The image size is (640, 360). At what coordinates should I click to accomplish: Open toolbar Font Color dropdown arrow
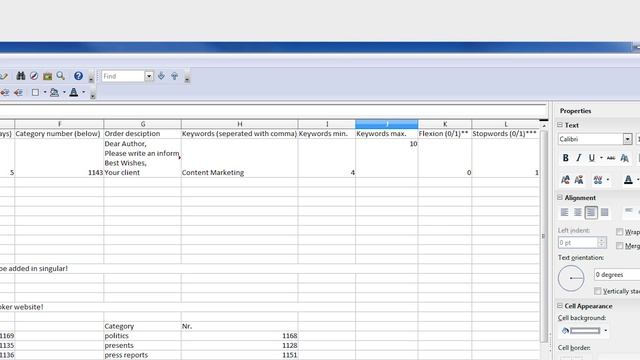click(x=84, y=92)
